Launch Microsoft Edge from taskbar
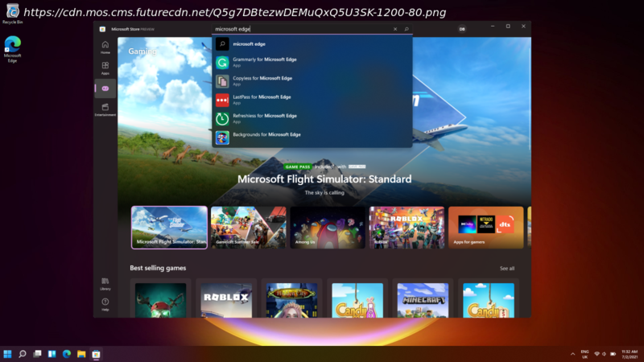Screen dimensions: 644x362 click(67, 354)
